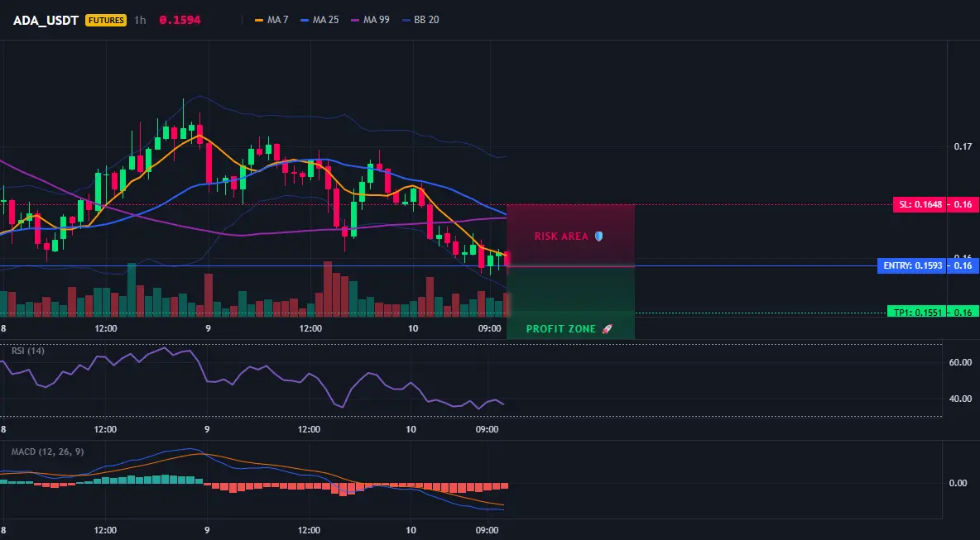Click the 0.17 price axis label
Image resolution: width=980 pixels, height=540 pixels.
coord(963,146)
